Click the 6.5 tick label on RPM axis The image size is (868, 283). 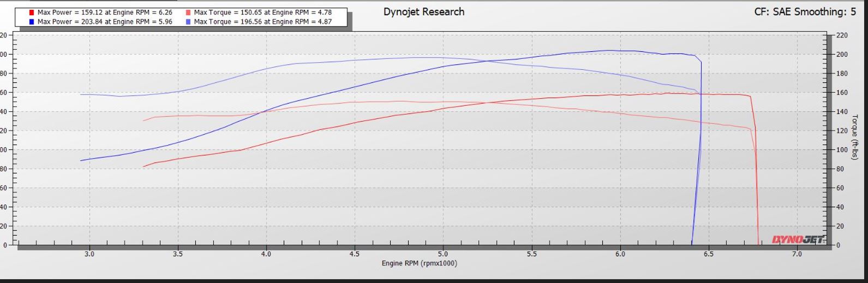coord(708,254)
